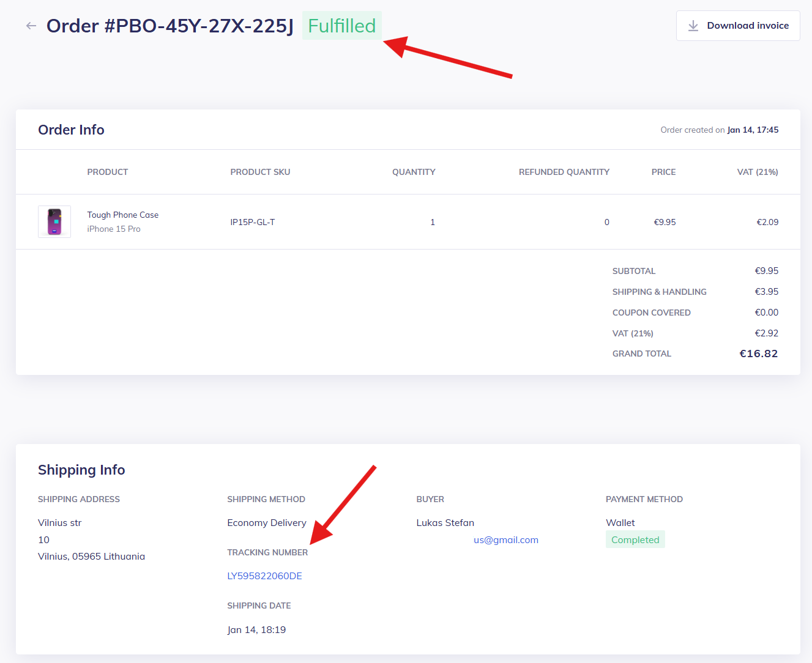812x663 pixels.
Task: Click the VAT (21%) column header
Action: tap(757, 172)
